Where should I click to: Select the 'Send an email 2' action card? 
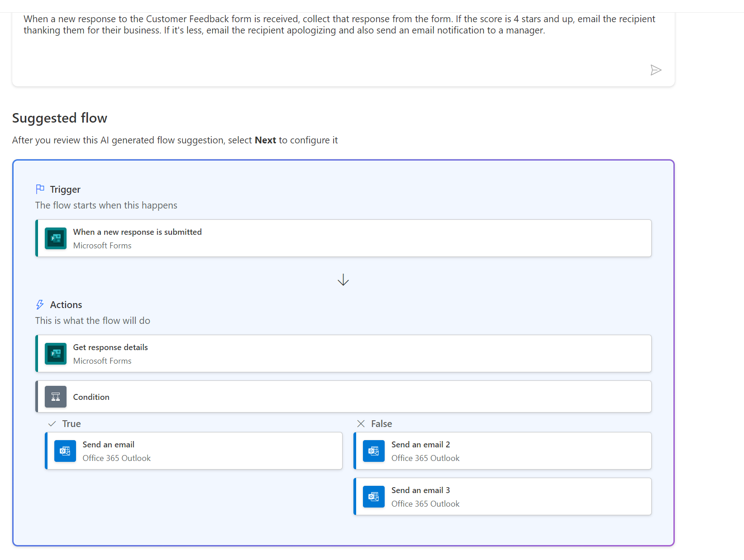(x=502, y=451)
